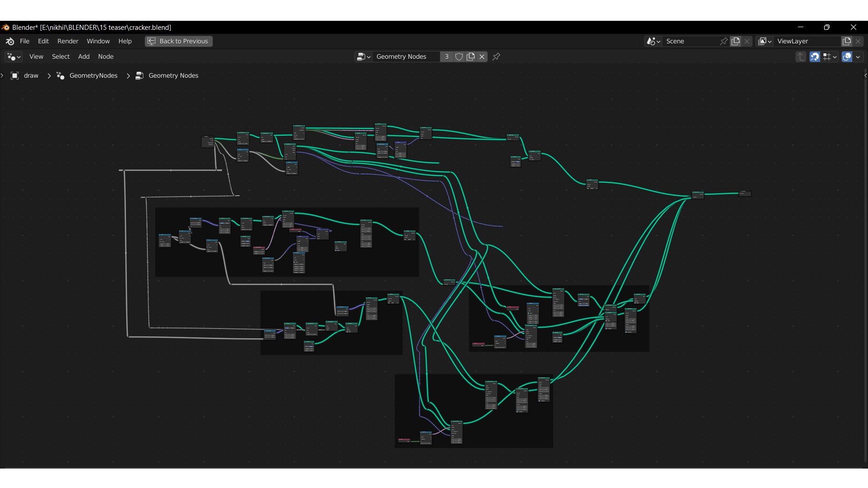868x488 pixels.
Task: Select the GeometryNodes modifier breadcrumb
Action: (87, 75)
